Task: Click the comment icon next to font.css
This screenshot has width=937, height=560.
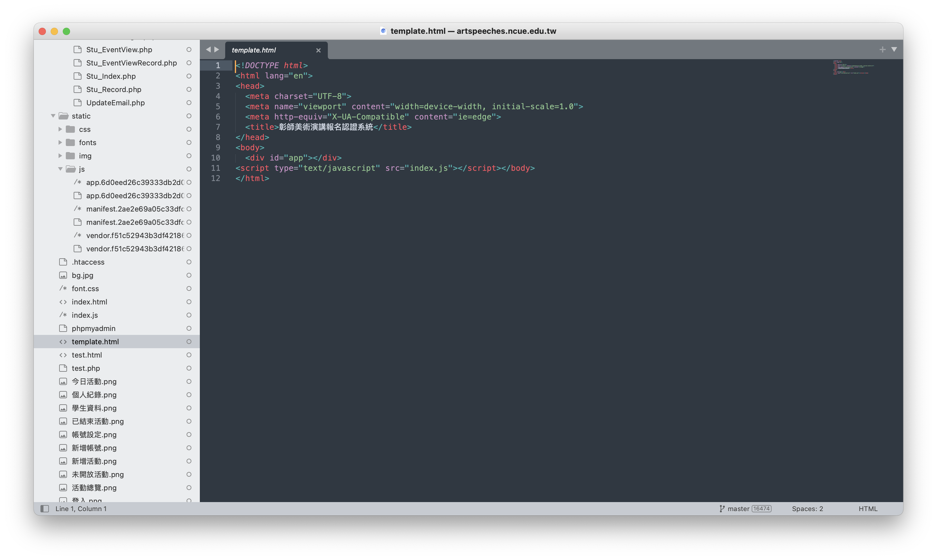Action: tap(63, 288)
